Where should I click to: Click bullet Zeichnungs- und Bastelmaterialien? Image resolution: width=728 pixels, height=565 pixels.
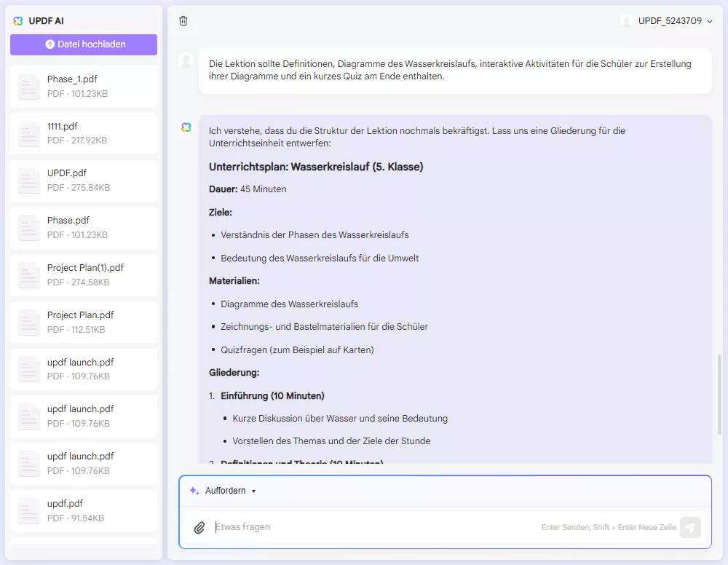pyautogui.click(x=324, y=327)
